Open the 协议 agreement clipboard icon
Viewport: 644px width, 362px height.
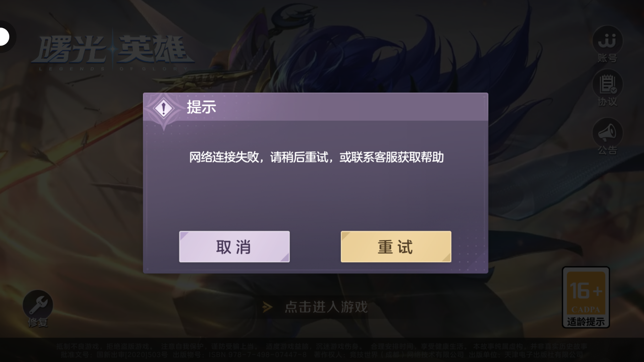coord(607,84)
